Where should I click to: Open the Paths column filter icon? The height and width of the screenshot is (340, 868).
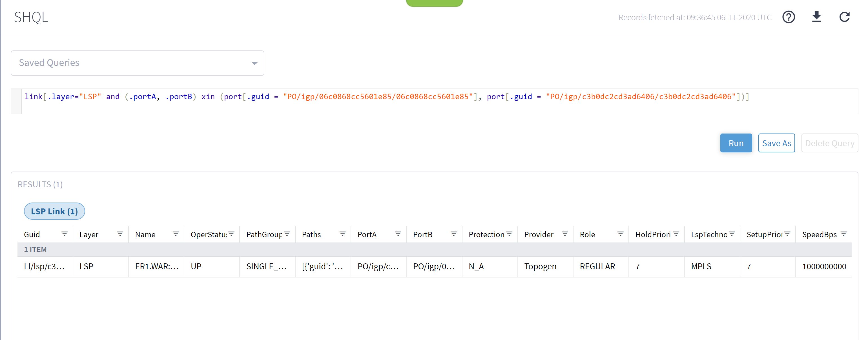coord(342,234)
